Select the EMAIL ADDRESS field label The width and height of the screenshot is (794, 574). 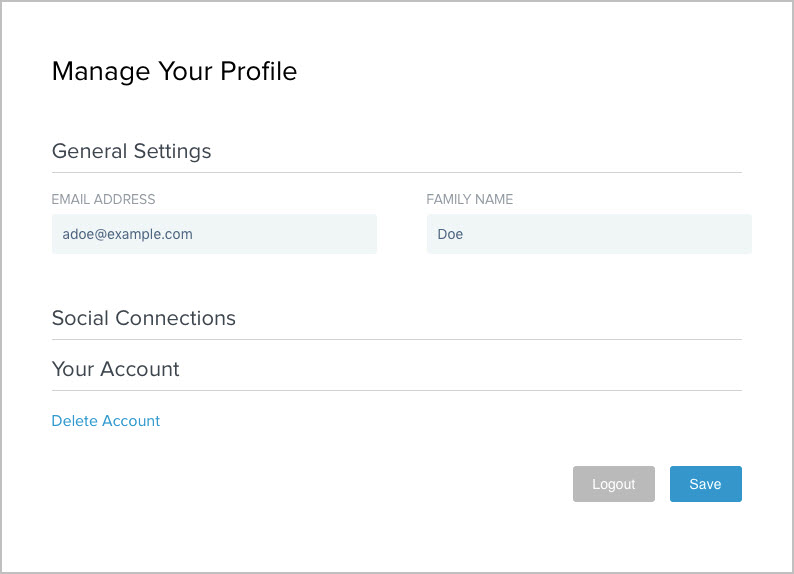tap(103, 199)
